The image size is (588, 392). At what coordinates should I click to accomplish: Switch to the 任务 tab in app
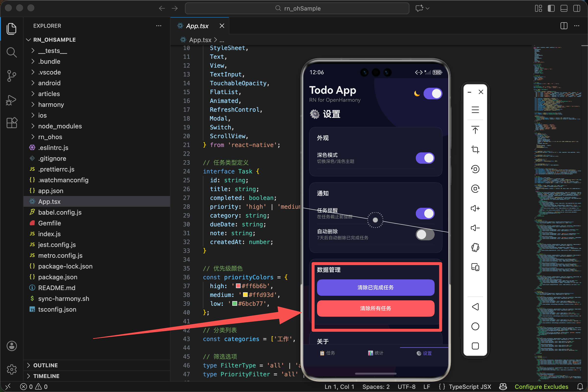(x=328, y=353)
